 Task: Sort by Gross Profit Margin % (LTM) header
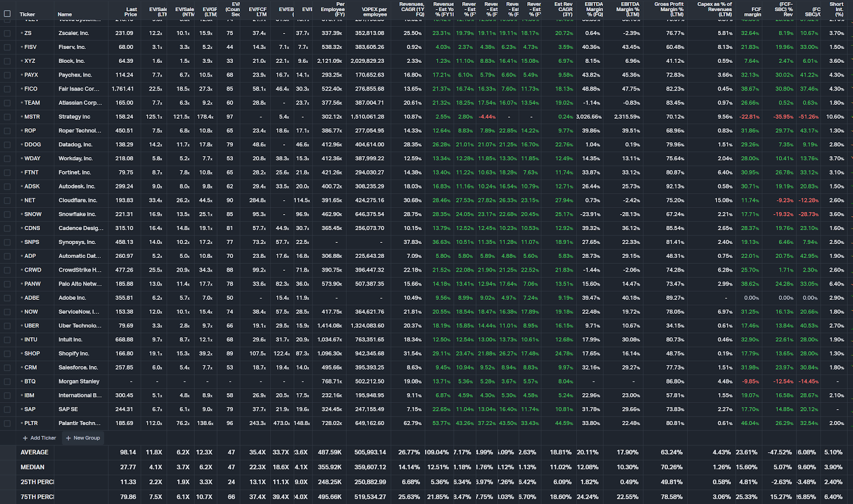(x=669, y=9)
